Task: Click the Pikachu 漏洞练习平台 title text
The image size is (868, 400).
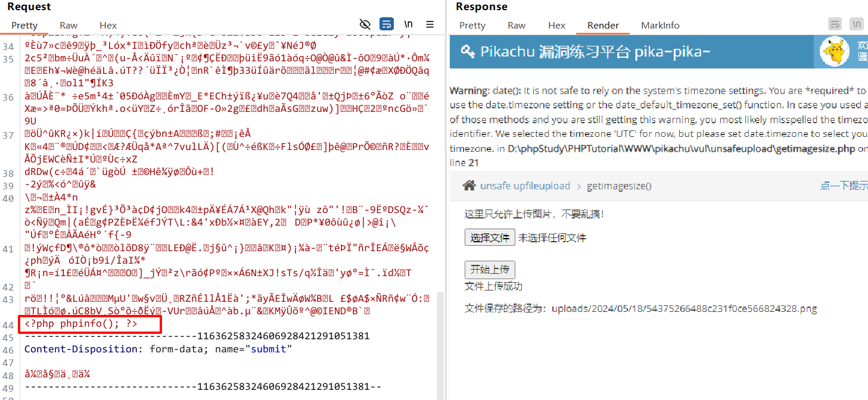Action: point(595,51)
